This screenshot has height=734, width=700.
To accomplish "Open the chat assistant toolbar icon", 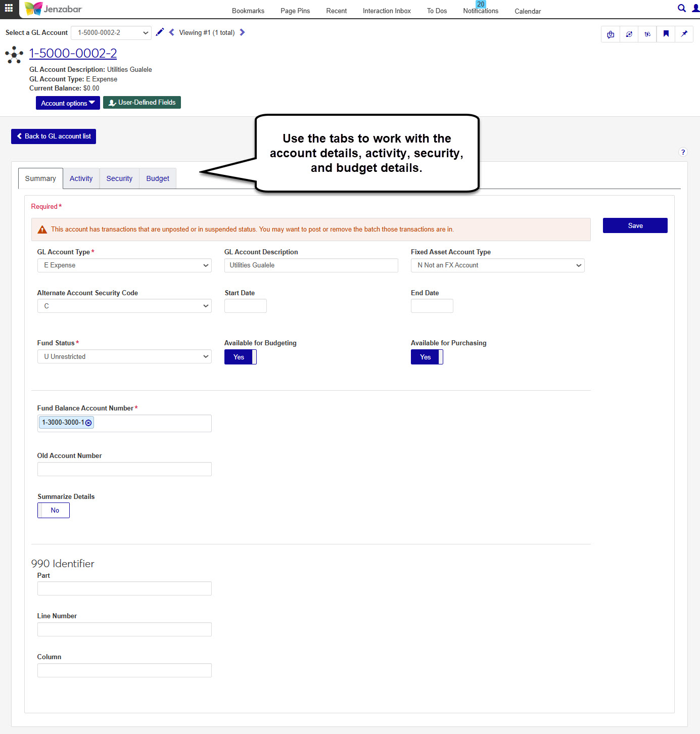I will (x=611, y=34).
